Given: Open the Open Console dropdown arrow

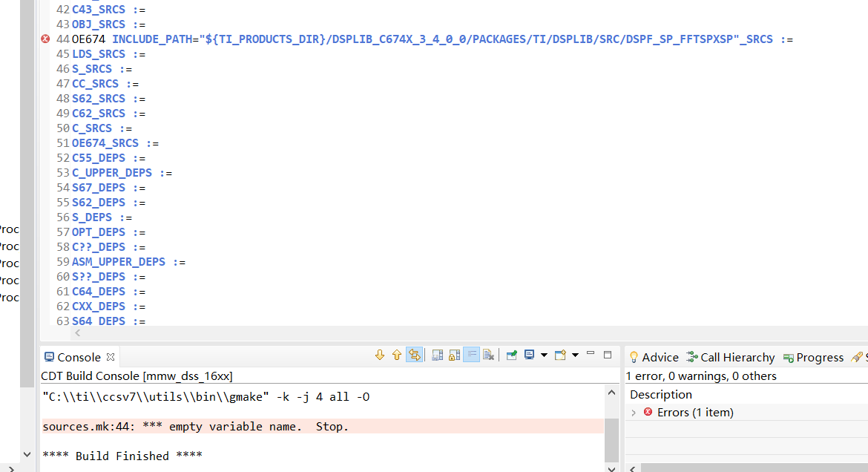Looking at the screenshot, I should (x=575, y=355).
